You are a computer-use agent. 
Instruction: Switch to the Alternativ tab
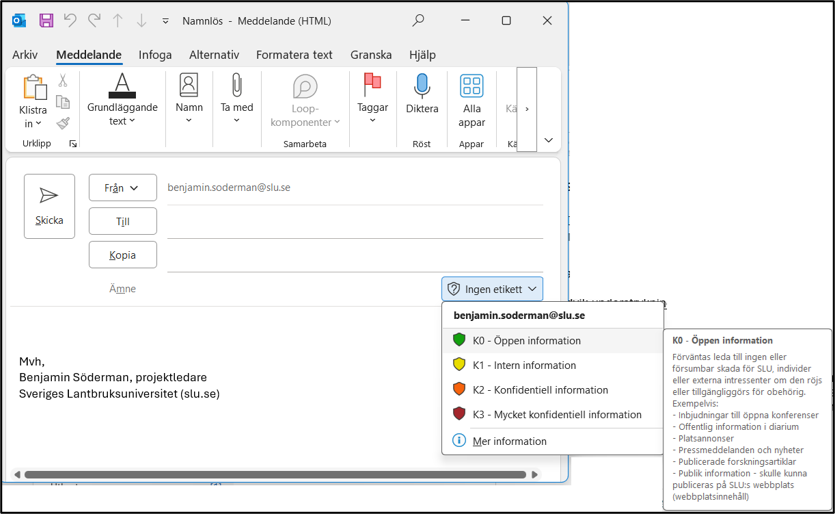point(214,55)
